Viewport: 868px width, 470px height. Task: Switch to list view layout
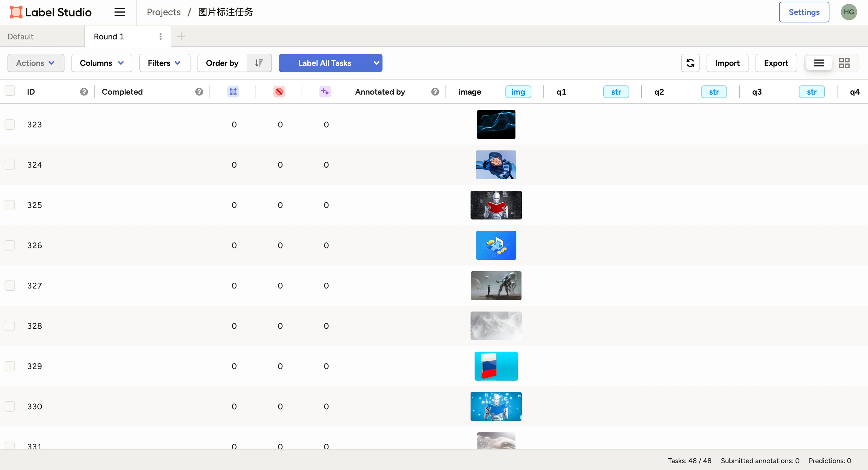click(819, 63)
